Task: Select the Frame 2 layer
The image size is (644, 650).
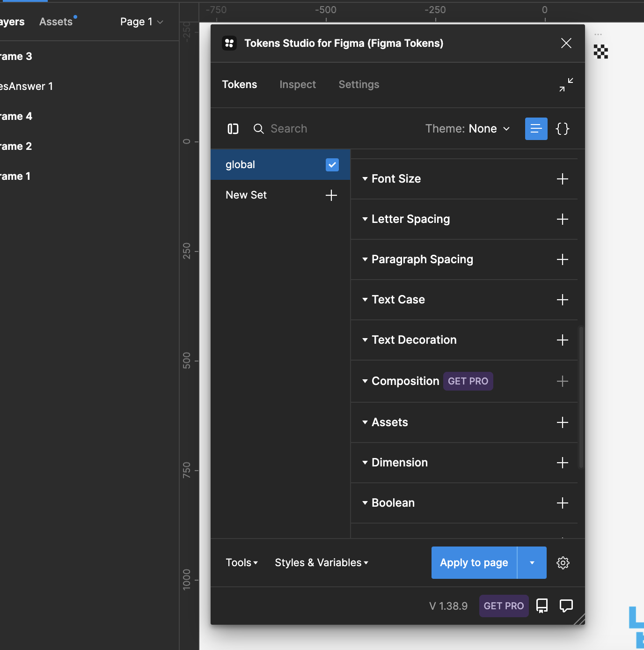Action: [x=16, y=147]
